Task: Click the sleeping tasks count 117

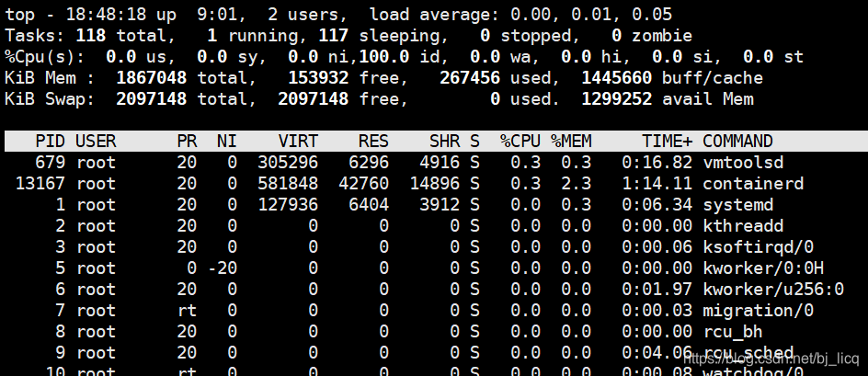Action: 333,36
